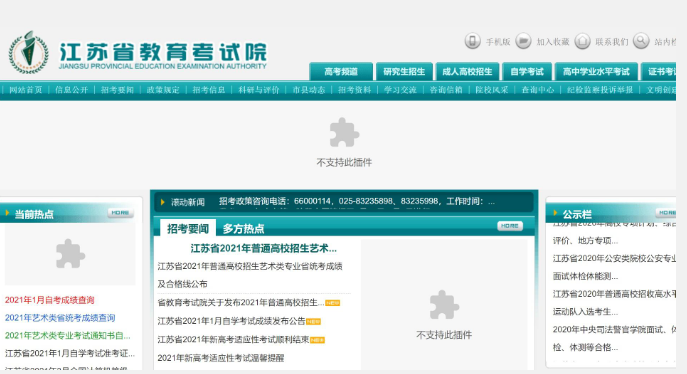Open 2021年新高考适应性考试温馨提醒 link
Screen dimensions: 687x374
click(x=221, y=358)
